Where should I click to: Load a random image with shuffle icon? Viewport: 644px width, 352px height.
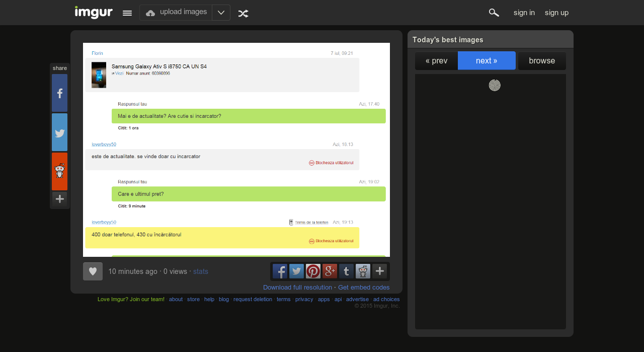pos(243,14)
